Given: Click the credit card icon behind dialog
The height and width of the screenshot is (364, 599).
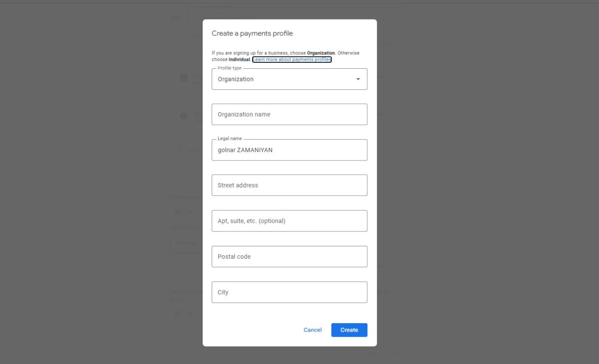Looking at the screenshot, I should coord(175,18).
